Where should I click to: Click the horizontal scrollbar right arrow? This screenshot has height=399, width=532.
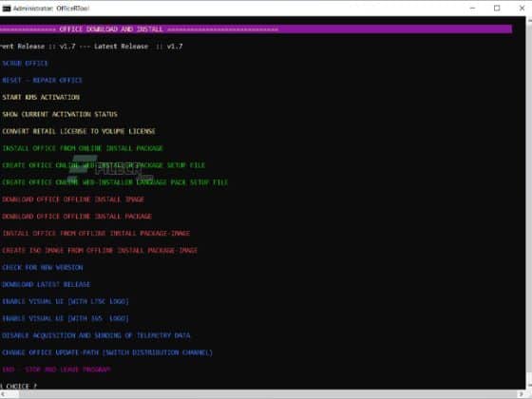tap(522, 394)
